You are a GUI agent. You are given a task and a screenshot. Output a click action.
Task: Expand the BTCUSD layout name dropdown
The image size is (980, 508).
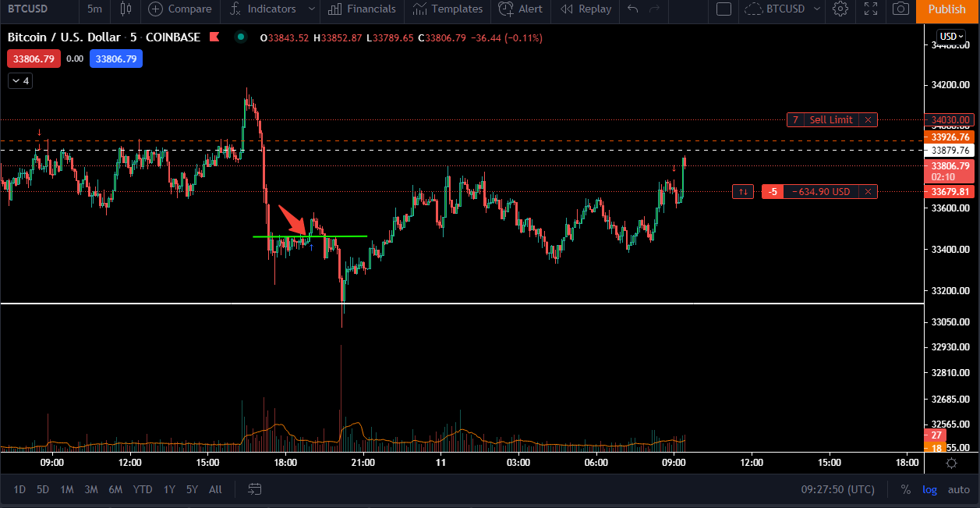click(816, 9)
